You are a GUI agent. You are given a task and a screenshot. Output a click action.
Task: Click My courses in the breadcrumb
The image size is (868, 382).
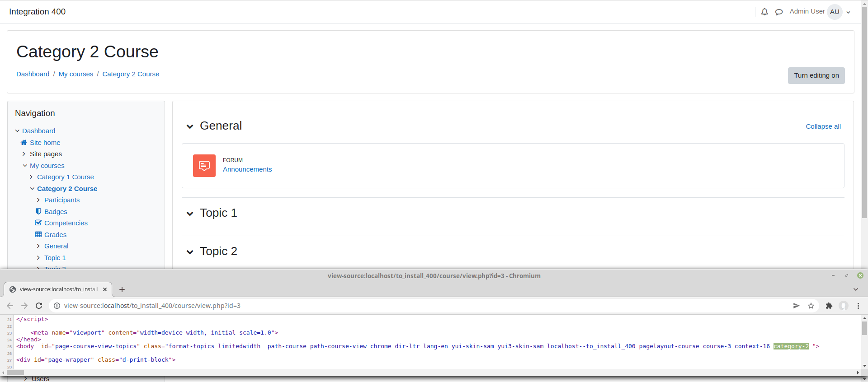click(x=76, y=74)
